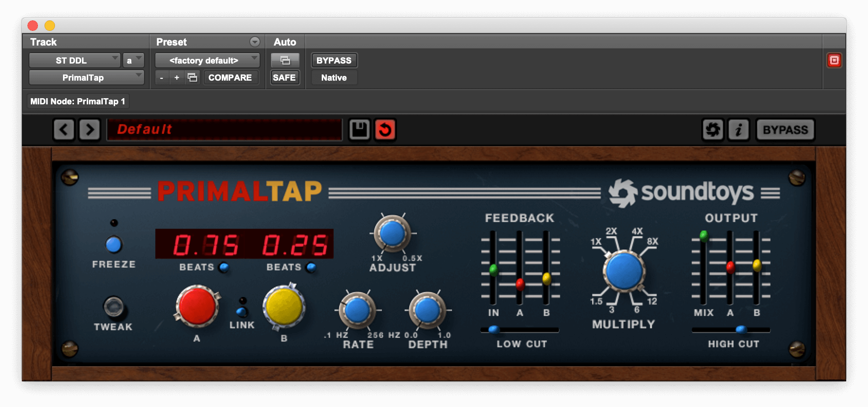Click the red target icon in header
868x407 pixels.
pyautogui.click(x=834, y=60)
